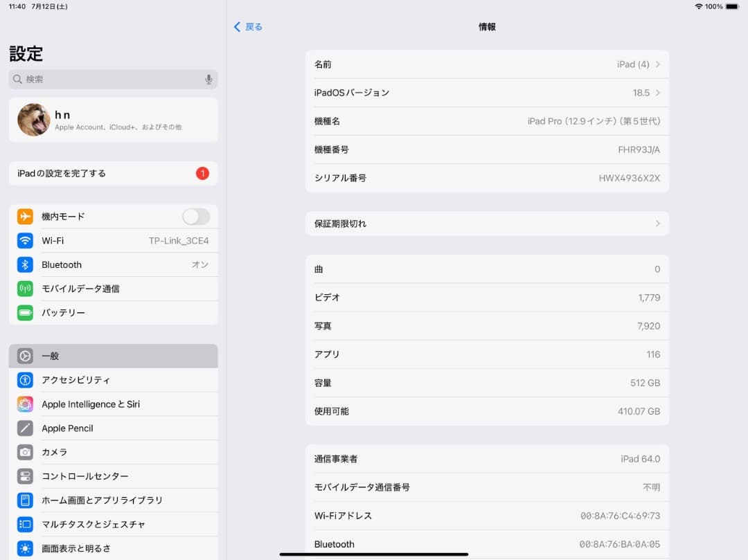Open camera settings via the camera icon
Screen dimensions: 748x560
click(25, 452)
